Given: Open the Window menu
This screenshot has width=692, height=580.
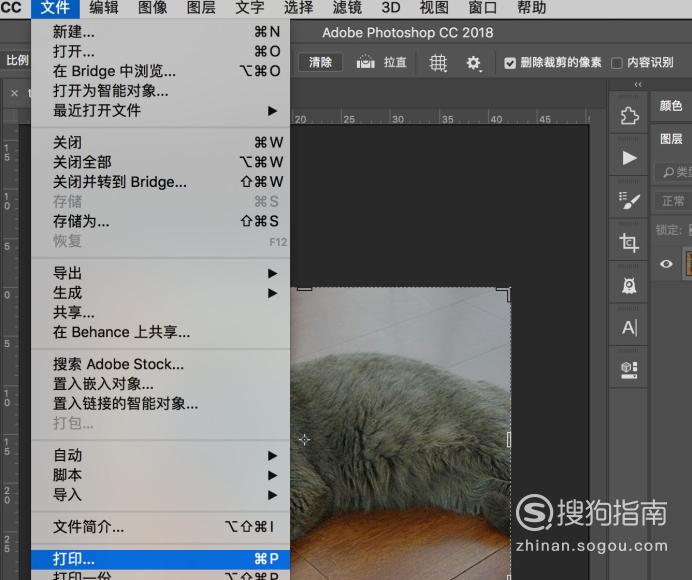Looking at the screenshot, I should 482,8.
